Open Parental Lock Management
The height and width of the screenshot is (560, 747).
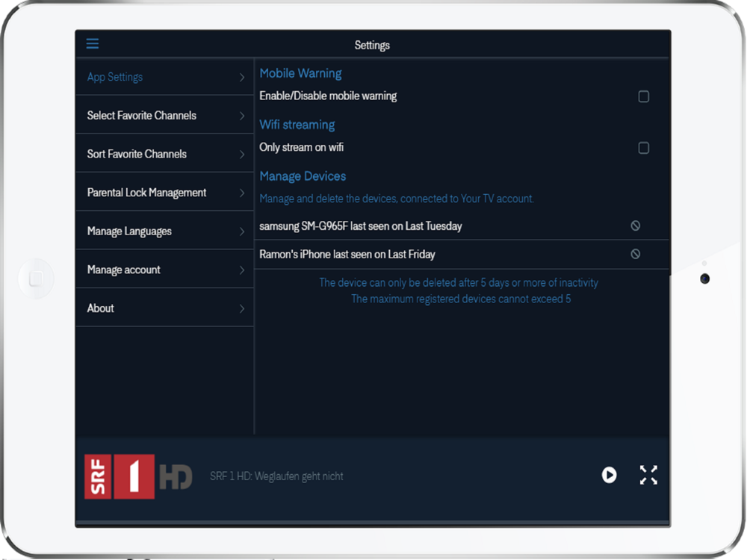pos(164,193)
